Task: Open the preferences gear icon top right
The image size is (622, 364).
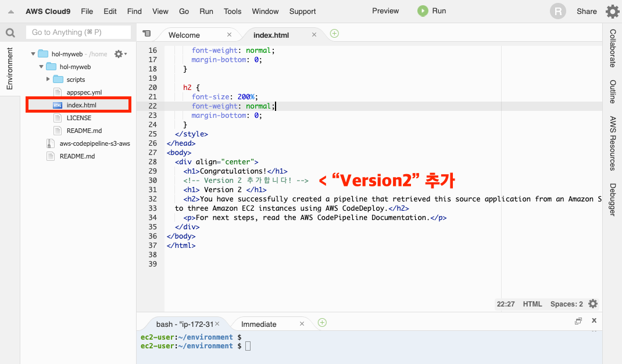Action: tap(613, 12)
